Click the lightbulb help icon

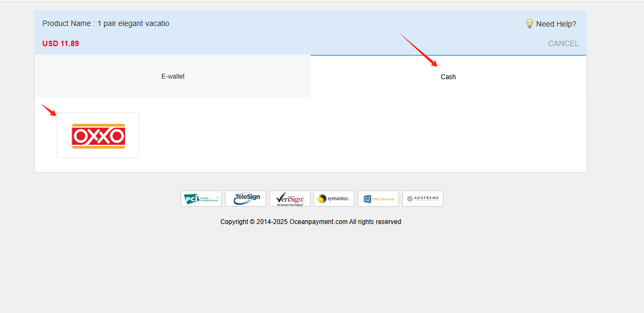point(530,23)
